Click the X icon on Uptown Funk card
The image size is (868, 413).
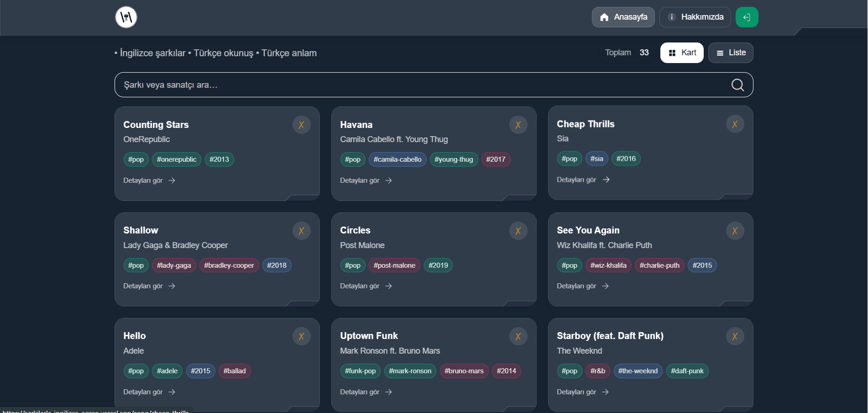tap(518, 337)
